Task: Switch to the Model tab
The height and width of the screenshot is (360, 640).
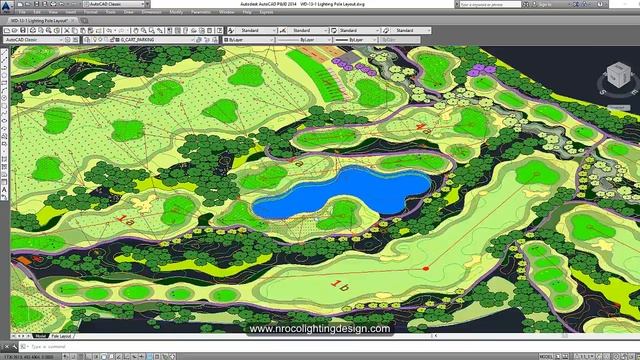Action: pyautogui.click(x=40, y=336)
